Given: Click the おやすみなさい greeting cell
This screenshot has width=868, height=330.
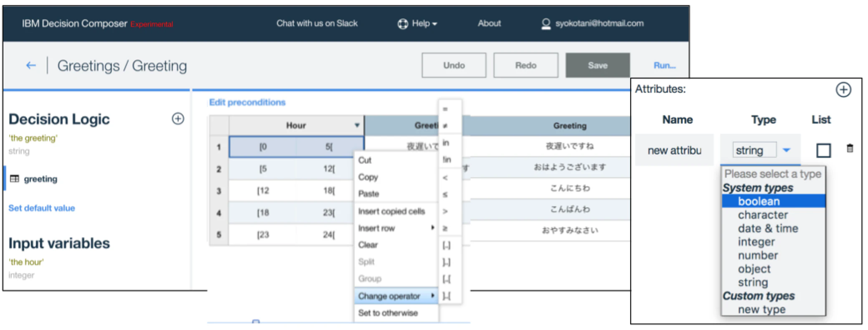Looking at the screenshot, I should pos(570,230).
